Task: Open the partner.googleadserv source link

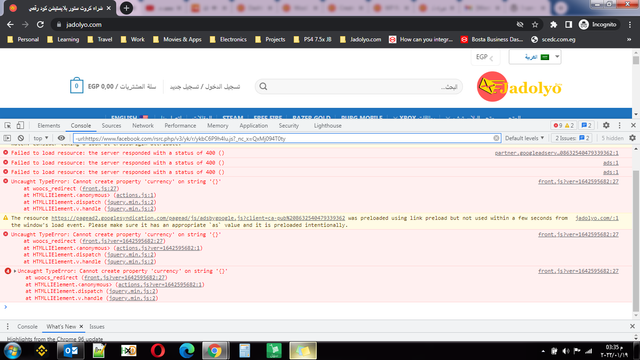Action: coord(556,153)
